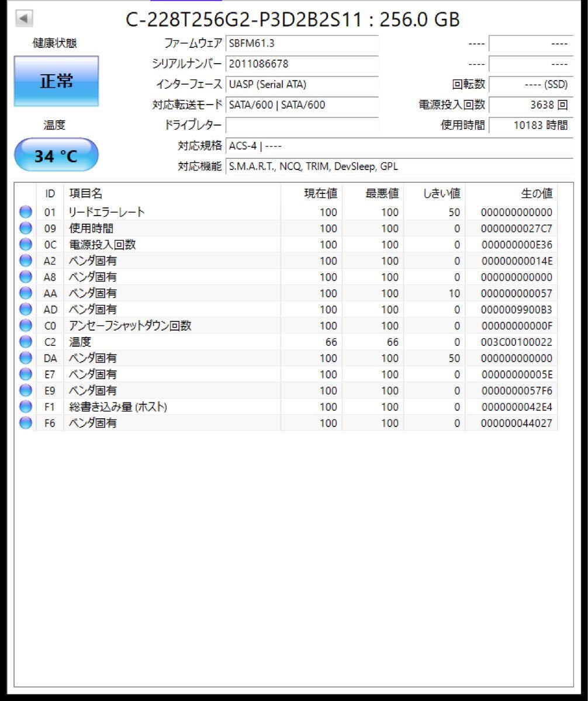Click raw value 00000000005E
Screen dimensions: 588x701
tap(516, 374)
